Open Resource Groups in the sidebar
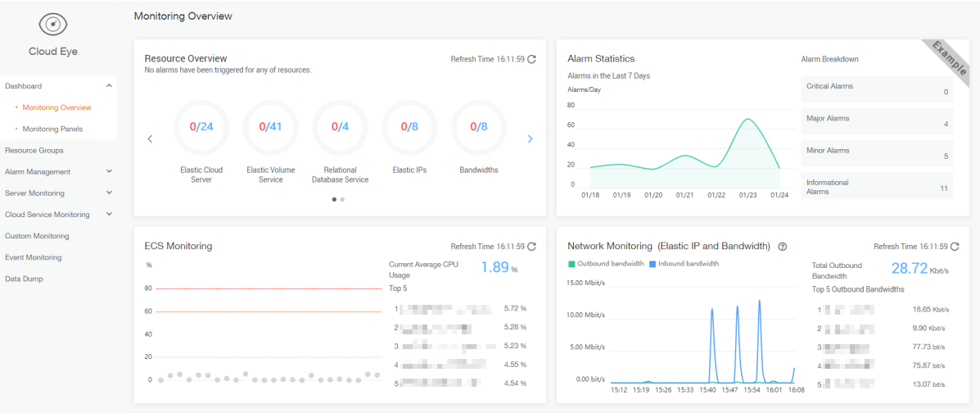 (x=34, y=151)
